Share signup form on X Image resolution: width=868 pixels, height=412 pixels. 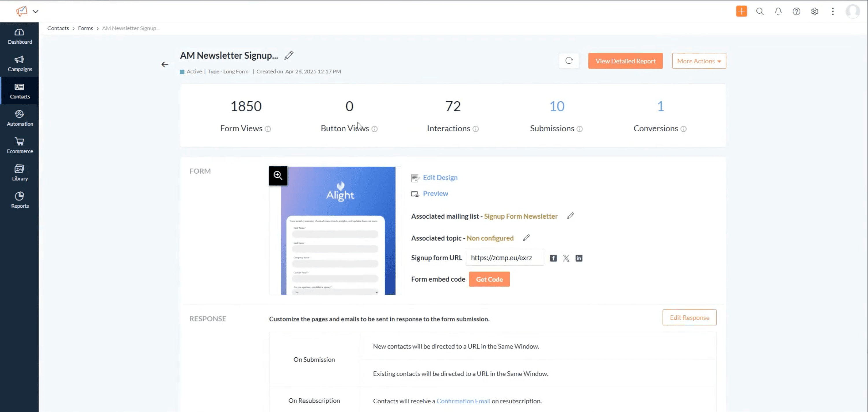(x=566, y=258)
